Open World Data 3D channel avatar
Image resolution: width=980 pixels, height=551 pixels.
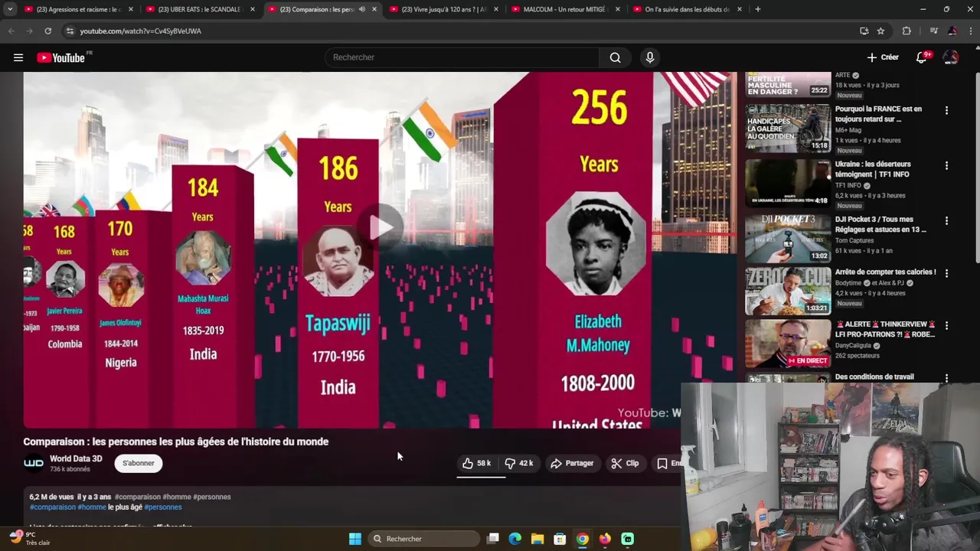tap(34, 463)
